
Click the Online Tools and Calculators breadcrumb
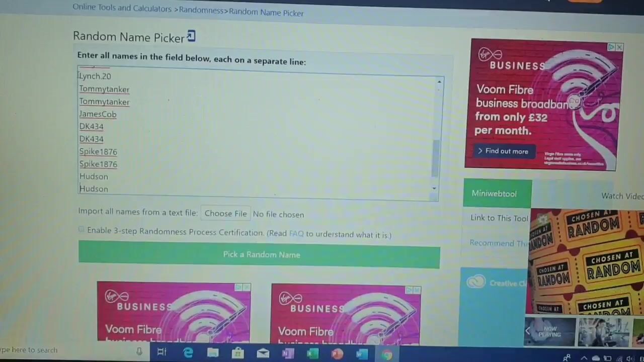122,8
